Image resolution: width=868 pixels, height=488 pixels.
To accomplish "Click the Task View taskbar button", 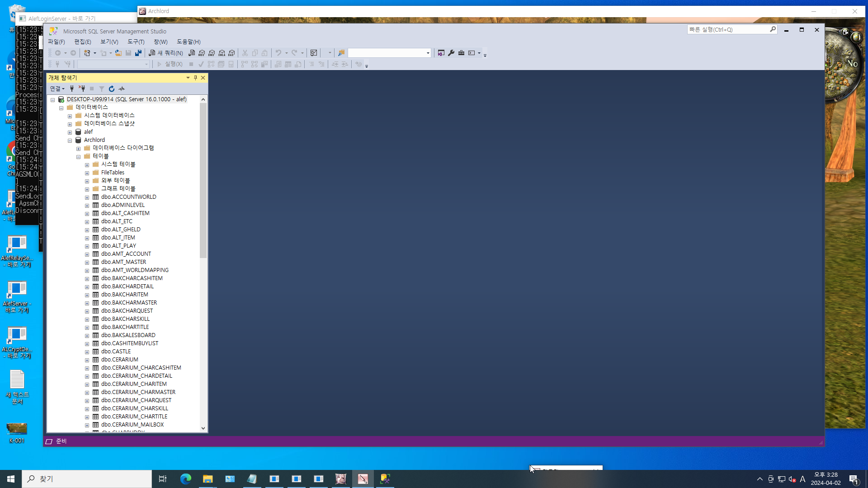I will click(163, 479).
